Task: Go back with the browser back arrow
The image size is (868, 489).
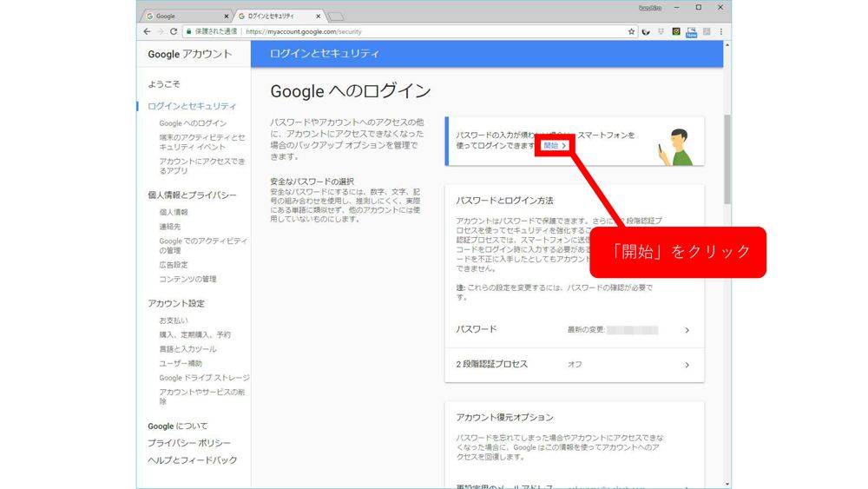Action: click(x=147, y=31)
